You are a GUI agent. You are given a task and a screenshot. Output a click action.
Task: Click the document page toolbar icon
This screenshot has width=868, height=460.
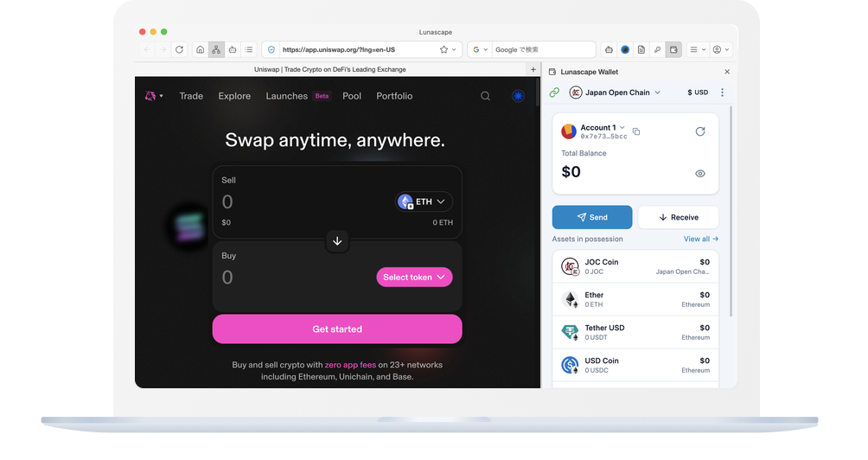point(641,50)
